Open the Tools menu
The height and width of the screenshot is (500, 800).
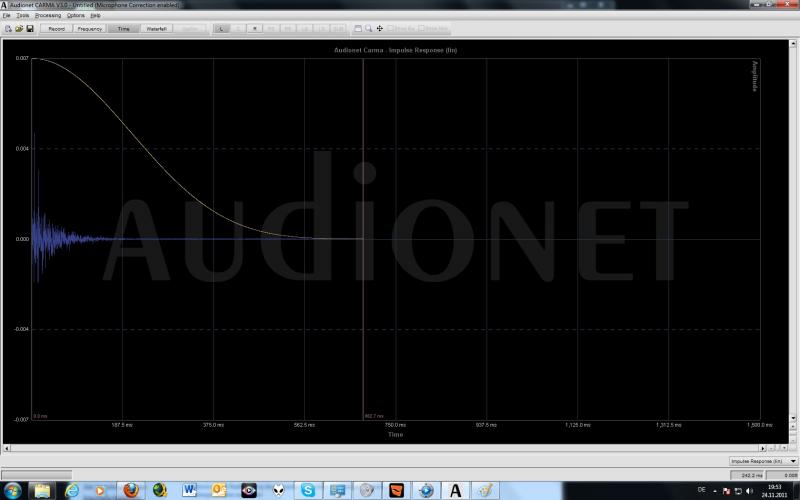click(22, 16)
